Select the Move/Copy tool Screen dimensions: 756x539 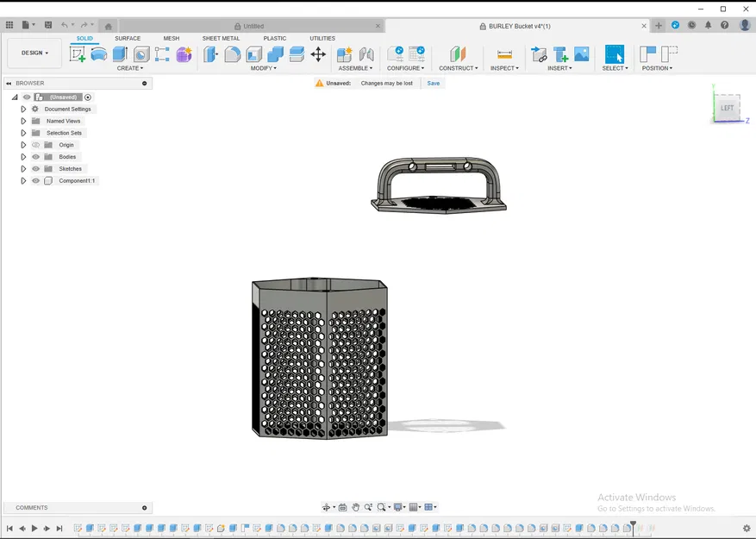pyautogui.click(x=318, y=53)
